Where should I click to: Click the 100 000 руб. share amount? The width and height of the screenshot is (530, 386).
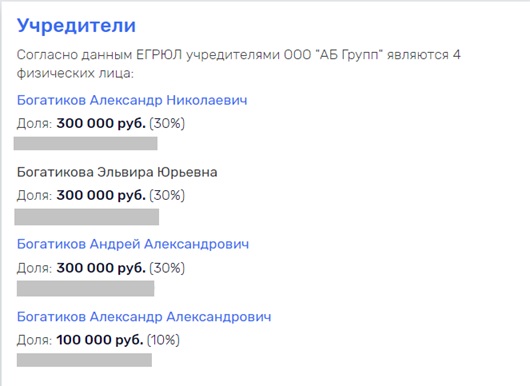point(100,340)
